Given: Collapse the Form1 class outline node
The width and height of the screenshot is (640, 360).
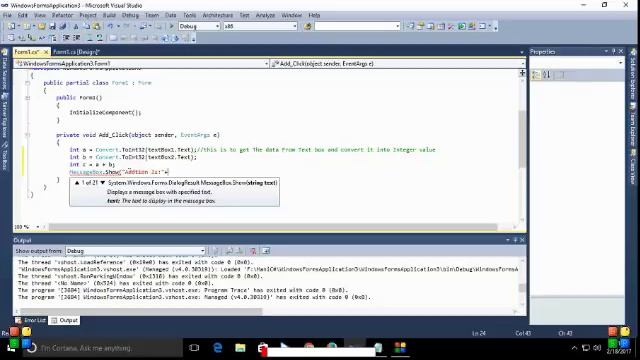Looking at the screenshot, I should [27, 83].
